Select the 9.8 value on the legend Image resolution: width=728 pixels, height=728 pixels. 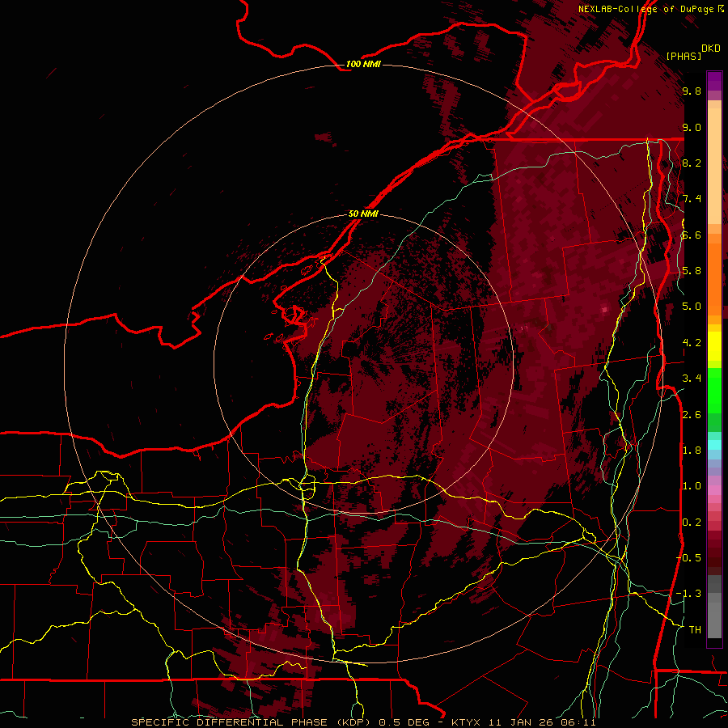coord(692,91)
